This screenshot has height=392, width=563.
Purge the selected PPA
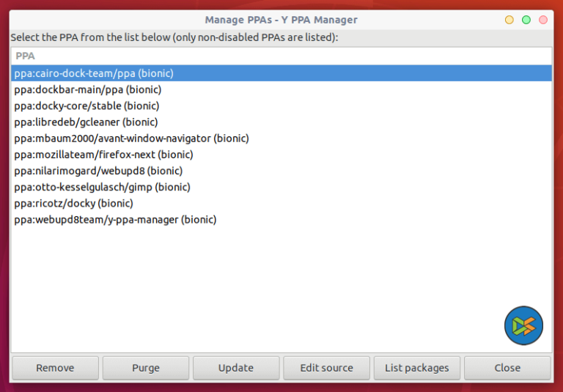(x=146, y=368)
